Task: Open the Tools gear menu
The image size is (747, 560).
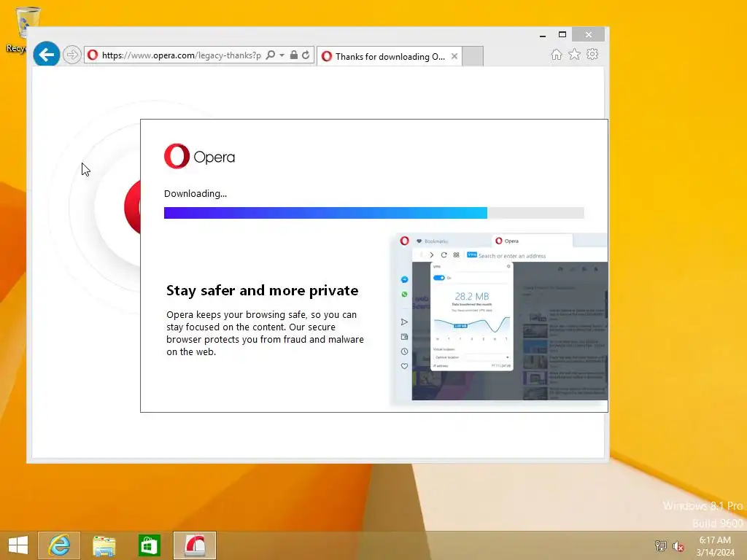Action: pos(592,54)
